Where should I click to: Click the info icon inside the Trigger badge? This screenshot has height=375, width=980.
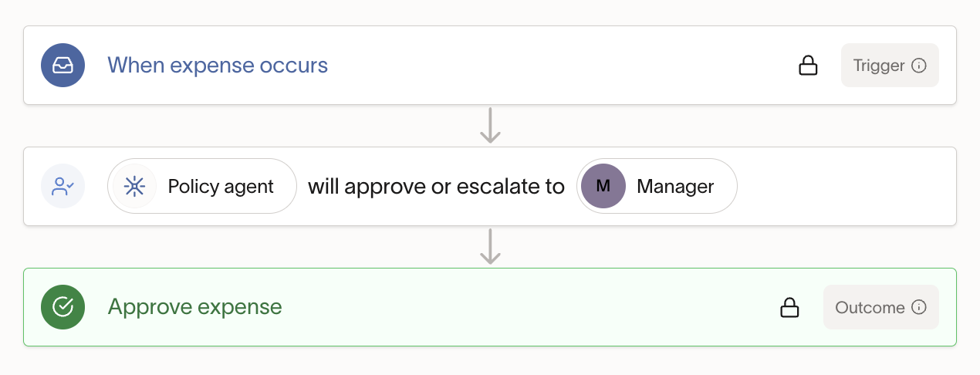click(x=919, y=66)
